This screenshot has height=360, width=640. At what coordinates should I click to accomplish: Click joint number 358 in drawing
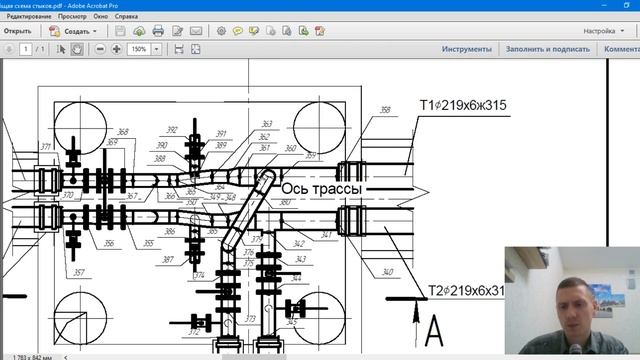tap(385, 110)
